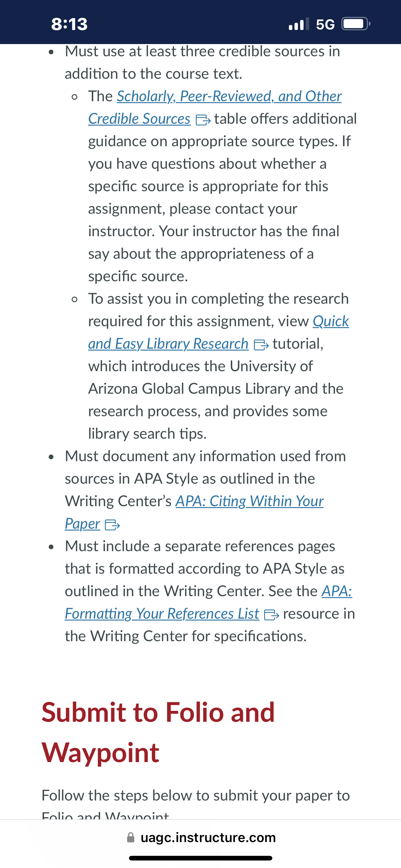
Task: Tap the 'Paper' link text
Action: [82, 524]
